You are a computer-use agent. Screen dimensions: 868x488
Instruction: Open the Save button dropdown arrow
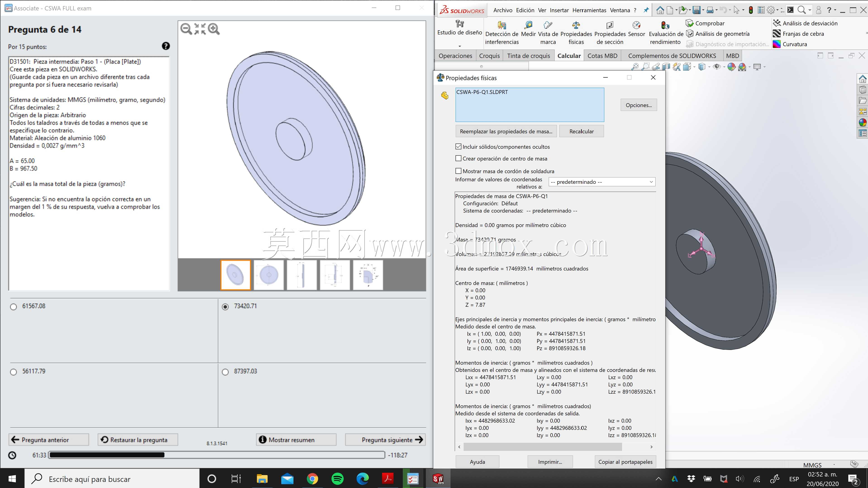703,10
